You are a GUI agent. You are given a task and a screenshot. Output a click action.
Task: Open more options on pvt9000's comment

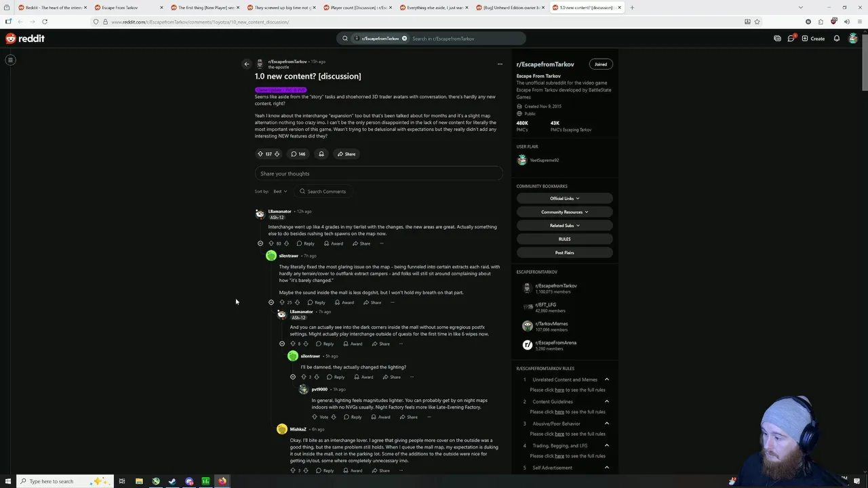pyautogui.click(x=429, y=417)
